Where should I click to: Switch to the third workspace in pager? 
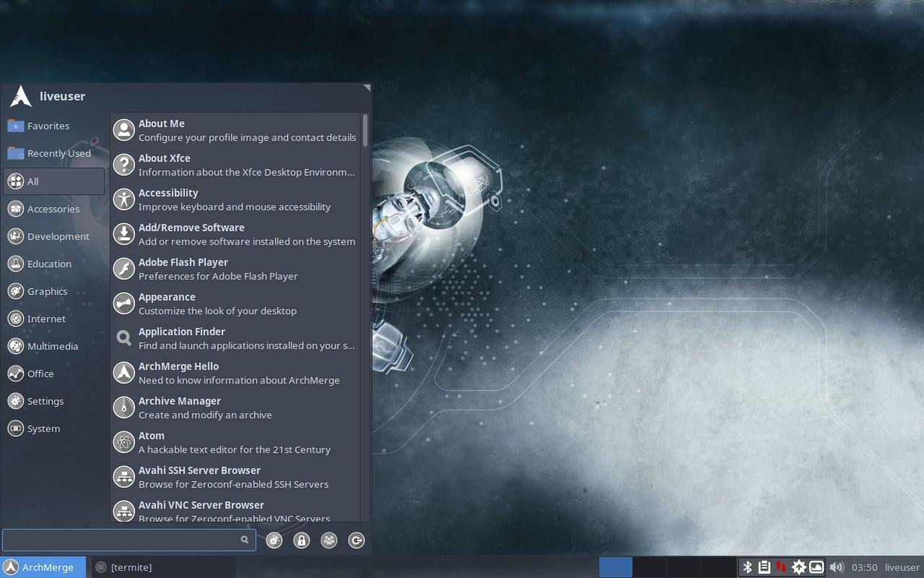pyautogui.click(x=683, y=567)
